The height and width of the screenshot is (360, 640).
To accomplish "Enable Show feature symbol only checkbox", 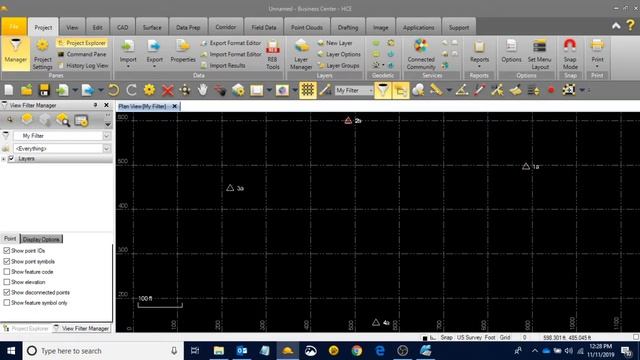I will [7, 303].
